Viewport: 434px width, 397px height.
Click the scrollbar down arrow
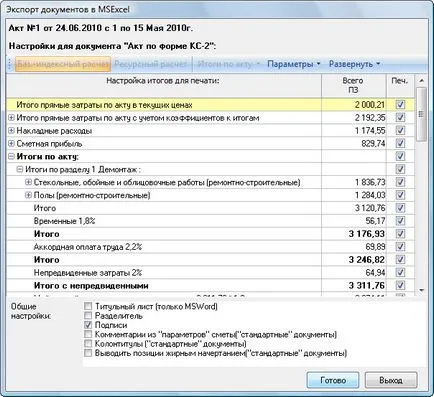(x=421, y=290)
